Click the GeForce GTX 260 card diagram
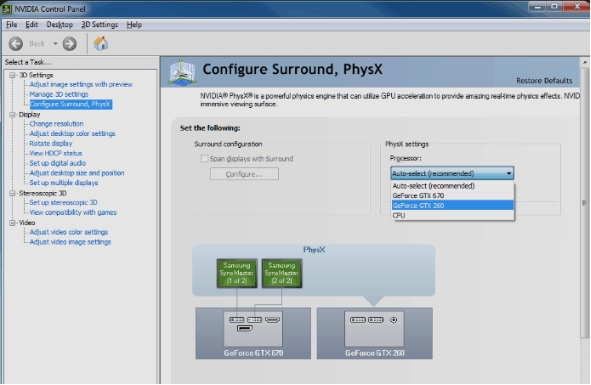This screenshot has width=591, height=385. [x=375, y=333]
